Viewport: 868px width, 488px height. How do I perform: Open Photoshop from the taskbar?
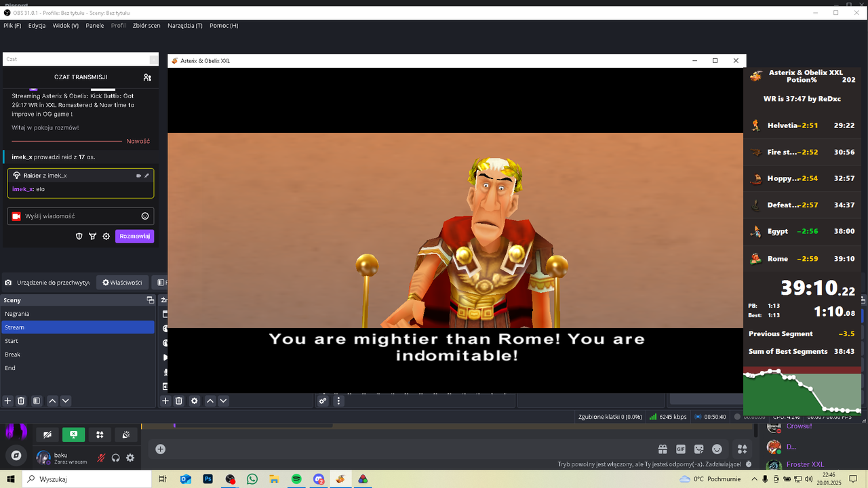tap(208, 479)
